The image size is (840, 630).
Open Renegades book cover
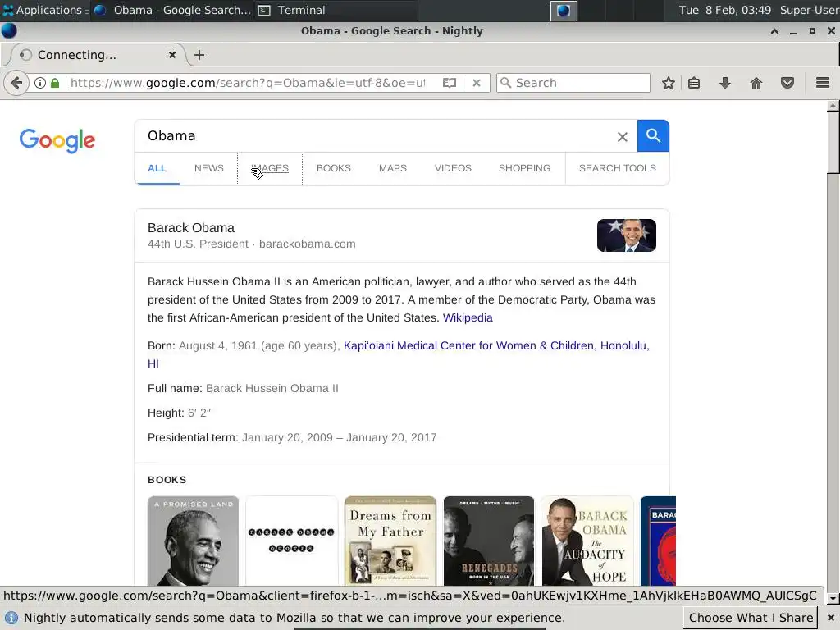click(x=489, y=541)
